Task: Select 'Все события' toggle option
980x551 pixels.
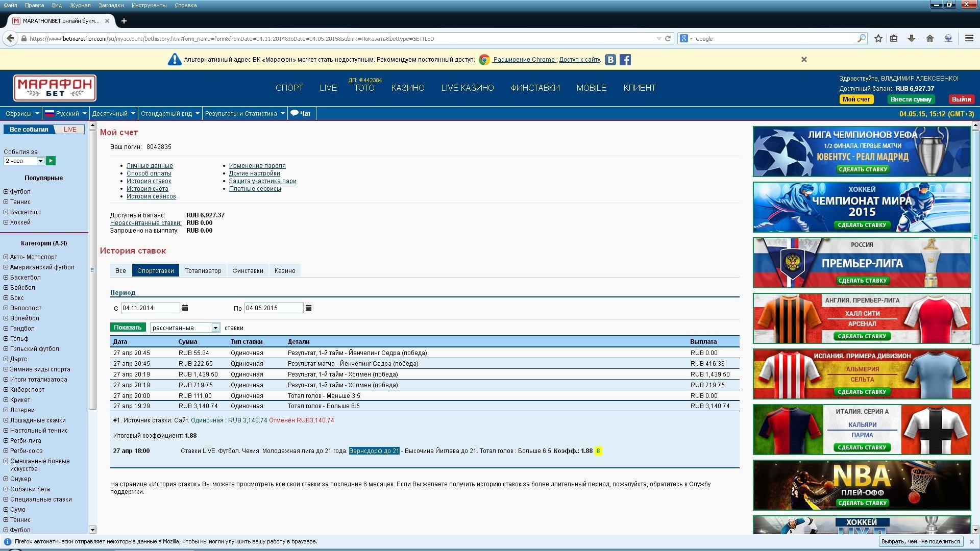Action: pyautogui.click(x=29, y=130)
